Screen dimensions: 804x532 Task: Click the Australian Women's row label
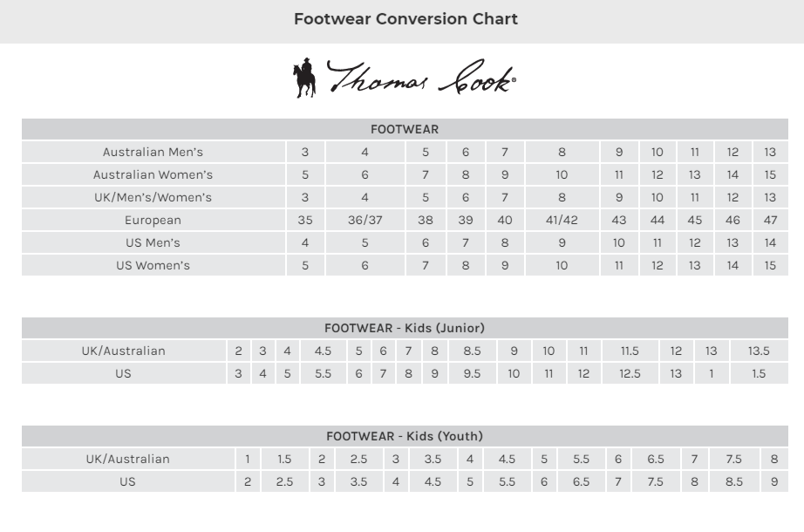153,174
